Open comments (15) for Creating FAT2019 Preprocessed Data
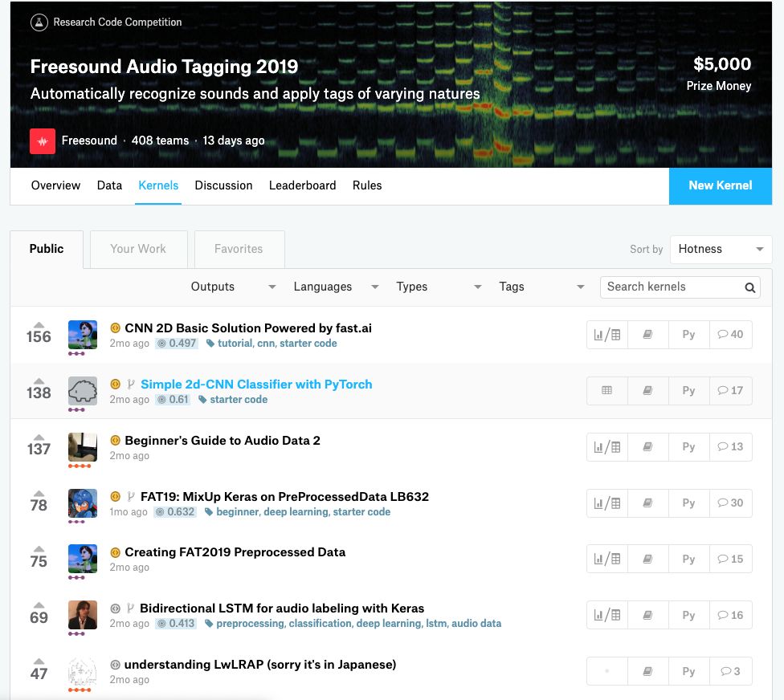Viewport: 784px width, 700px height. [x=730, y=559]
